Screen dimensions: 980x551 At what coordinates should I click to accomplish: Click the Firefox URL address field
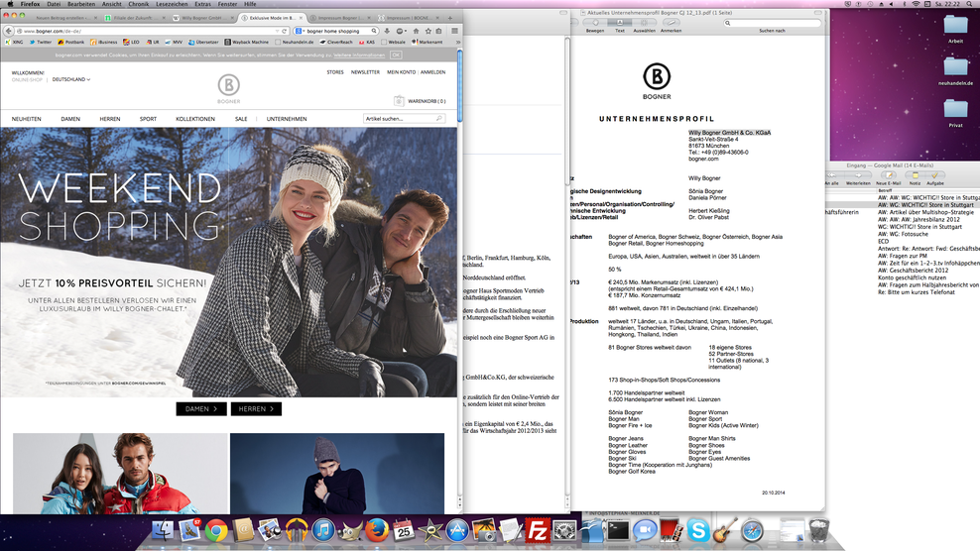pos(147,31)
